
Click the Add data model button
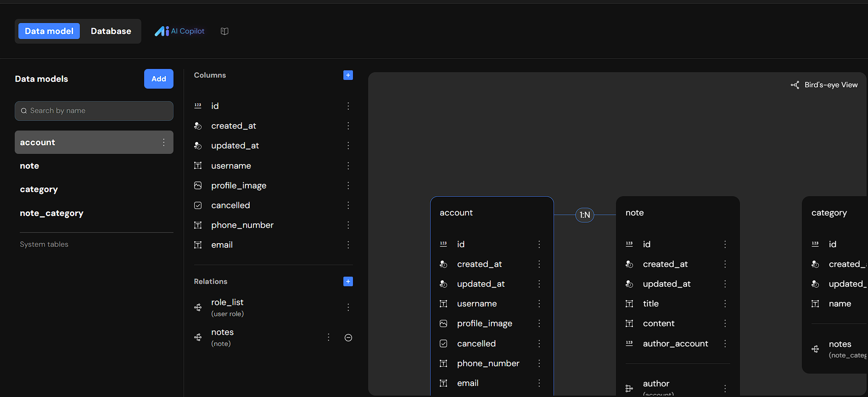pos(159,79)
